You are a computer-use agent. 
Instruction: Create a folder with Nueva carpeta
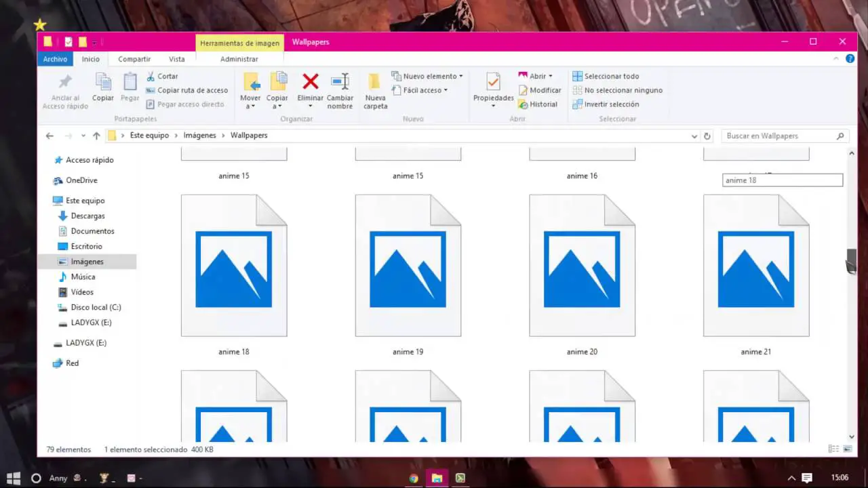point(375,91)
